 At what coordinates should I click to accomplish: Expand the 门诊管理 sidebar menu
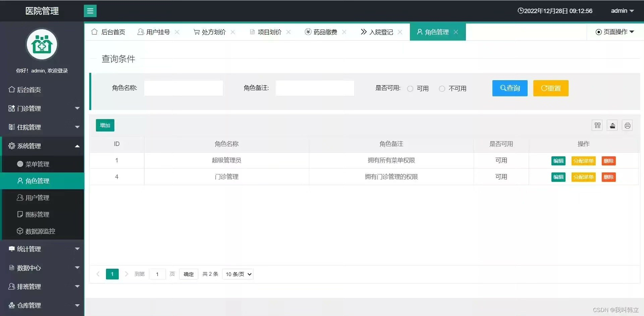pos(42,108)
